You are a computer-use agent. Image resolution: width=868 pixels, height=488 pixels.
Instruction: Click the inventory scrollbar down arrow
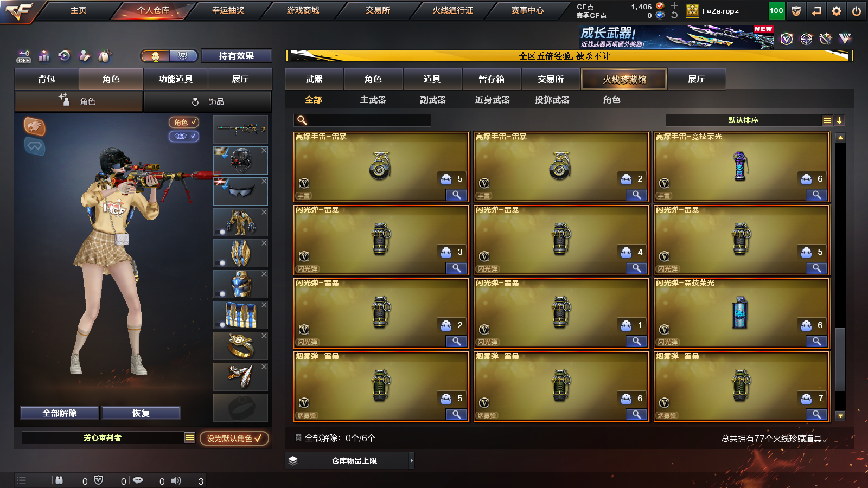(840, 416)
